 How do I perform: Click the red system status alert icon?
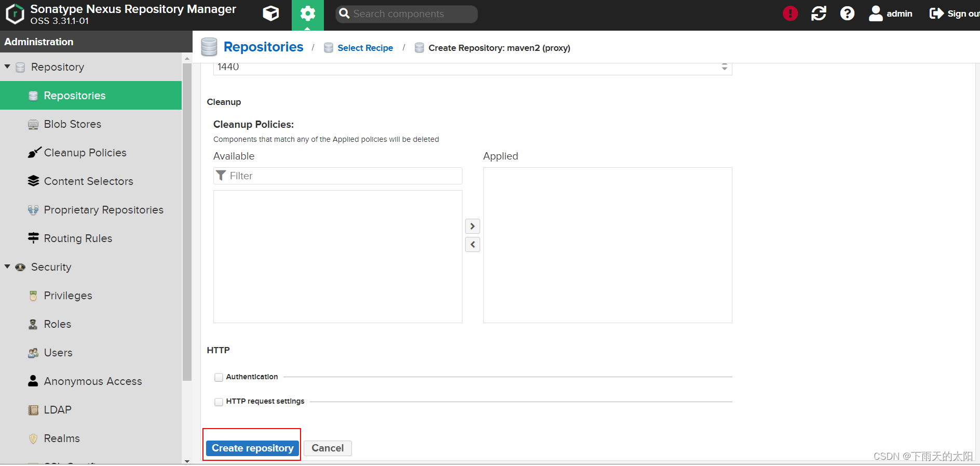790,14
